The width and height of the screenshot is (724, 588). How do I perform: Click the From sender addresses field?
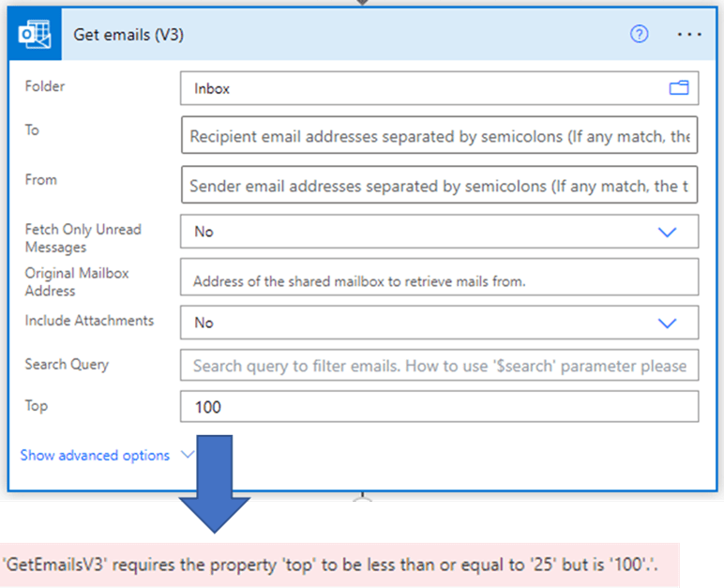[x=439, y=185]
